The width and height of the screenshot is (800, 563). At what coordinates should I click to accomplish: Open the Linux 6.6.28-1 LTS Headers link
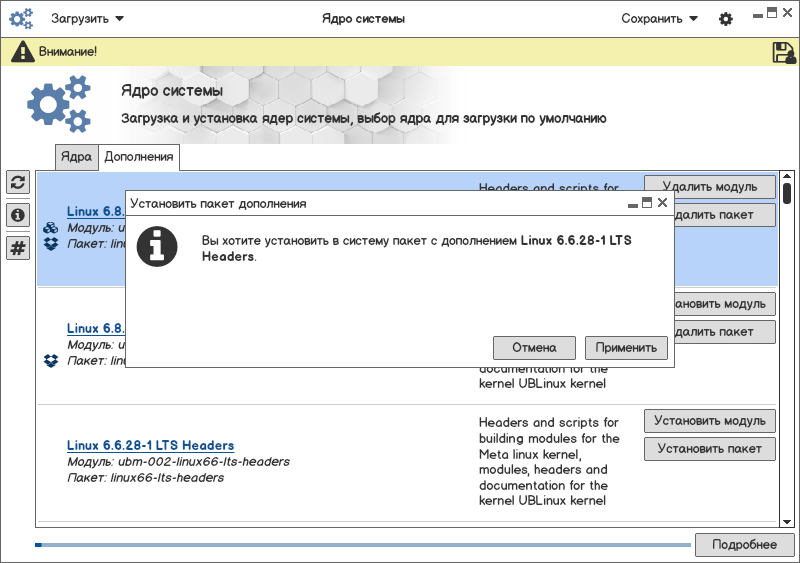pyautogui.click(x=150, y=445)
